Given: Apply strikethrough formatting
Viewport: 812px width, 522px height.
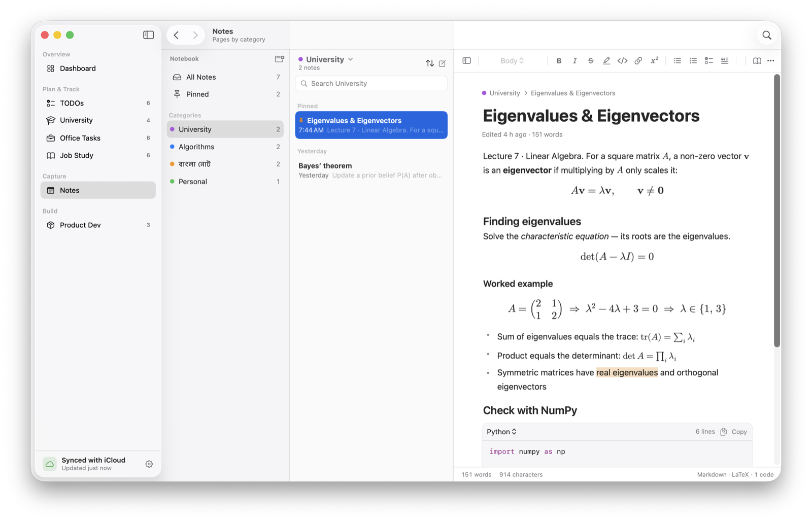Looking at the screenshot, I should click(590, 61).
